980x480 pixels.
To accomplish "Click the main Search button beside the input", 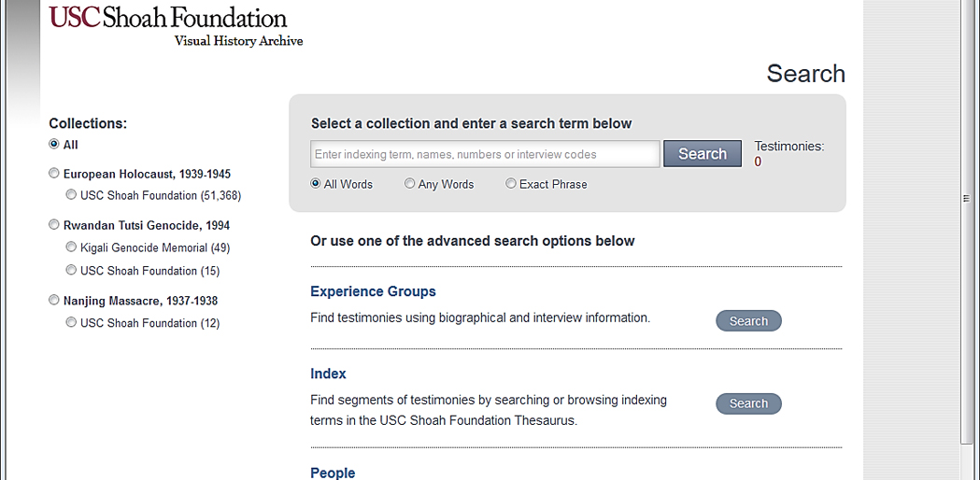I will tap(703, 154).
